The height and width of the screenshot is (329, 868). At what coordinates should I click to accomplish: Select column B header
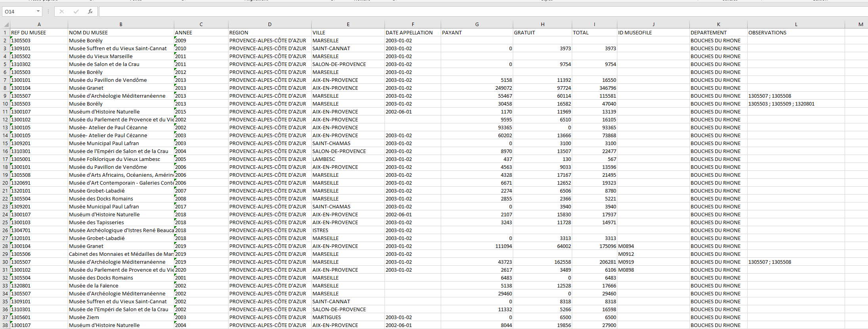click(x=121, y=24)
